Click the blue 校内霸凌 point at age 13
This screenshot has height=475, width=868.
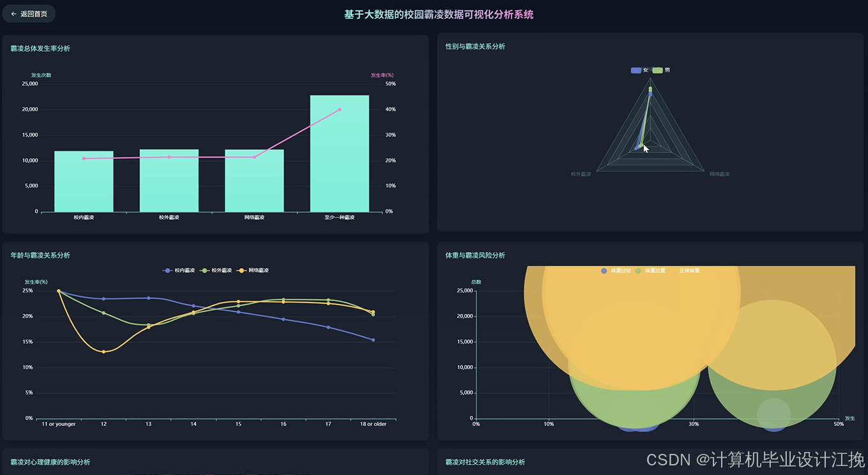coord(148,298)
